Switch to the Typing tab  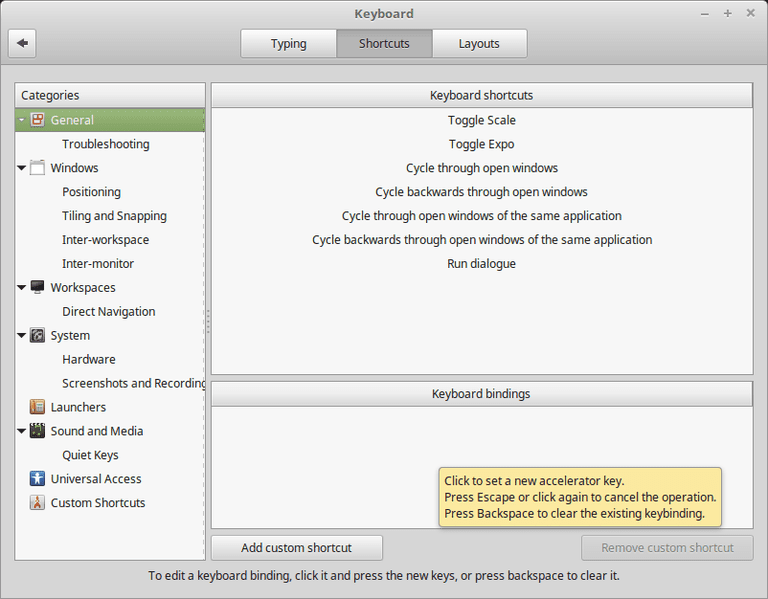tap(288, 44)
